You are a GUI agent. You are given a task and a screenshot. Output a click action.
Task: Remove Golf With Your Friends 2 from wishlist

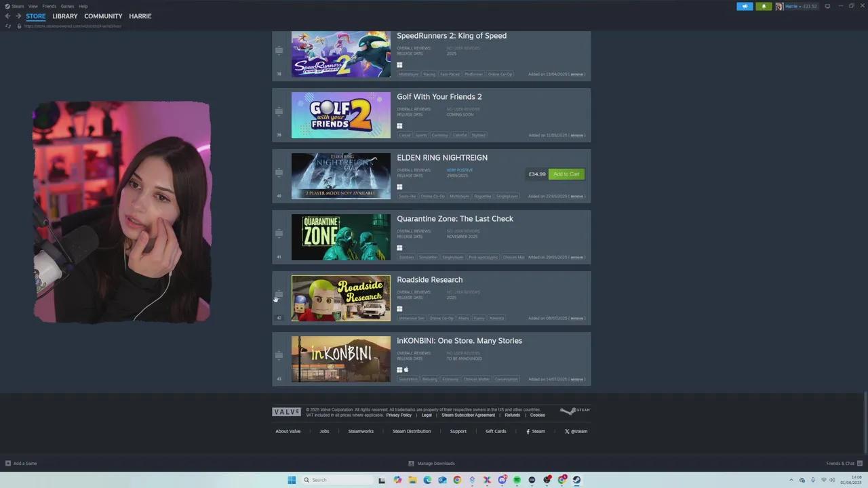click(x=576, y=135)
